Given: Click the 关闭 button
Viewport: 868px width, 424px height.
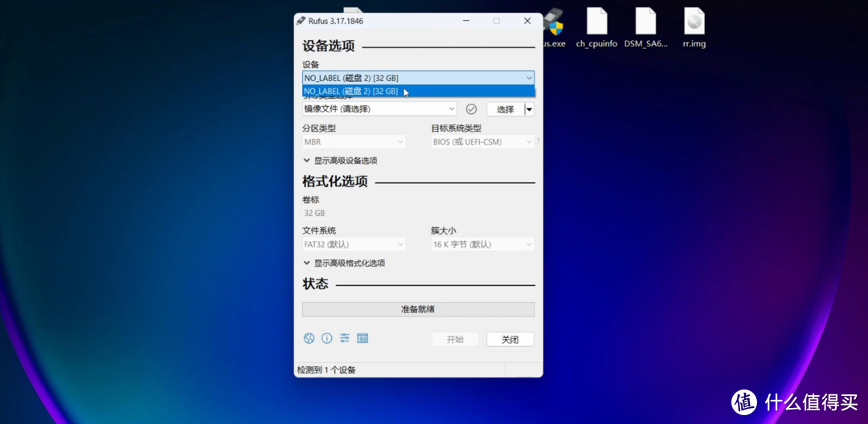Looking at the screenshot, I should pyautogui.click(x=510, y=340).
